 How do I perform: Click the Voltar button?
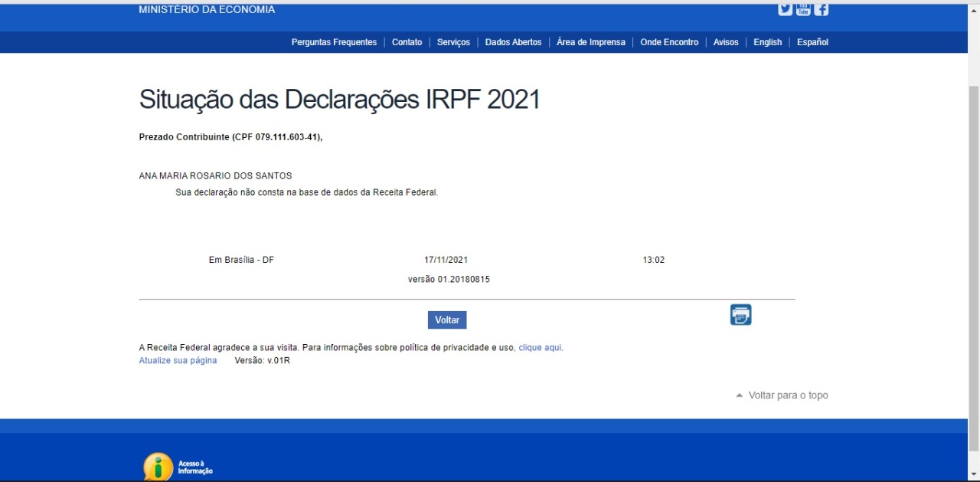tap(447, 320)
